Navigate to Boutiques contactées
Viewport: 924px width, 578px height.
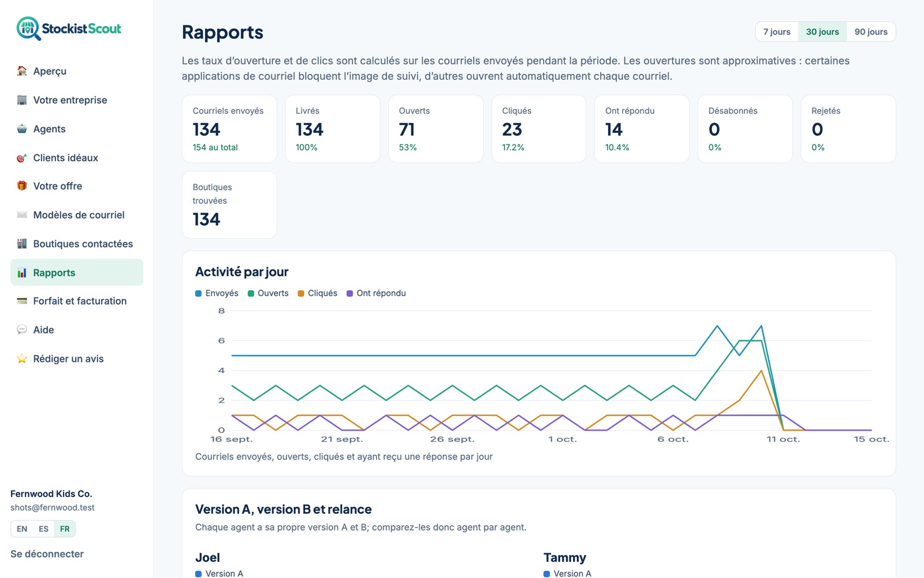click(x=77, y=244)
